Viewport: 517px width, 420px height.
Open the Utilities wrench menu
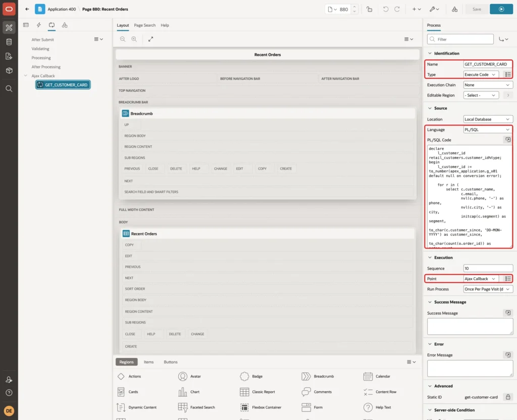point(434,9)
